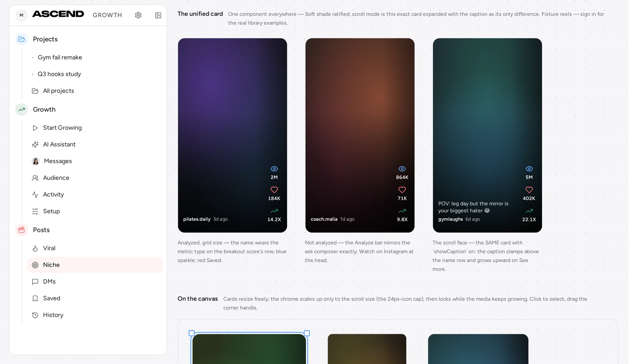Click the views eye icon on gymlaughs card

(x=529, y=169)
